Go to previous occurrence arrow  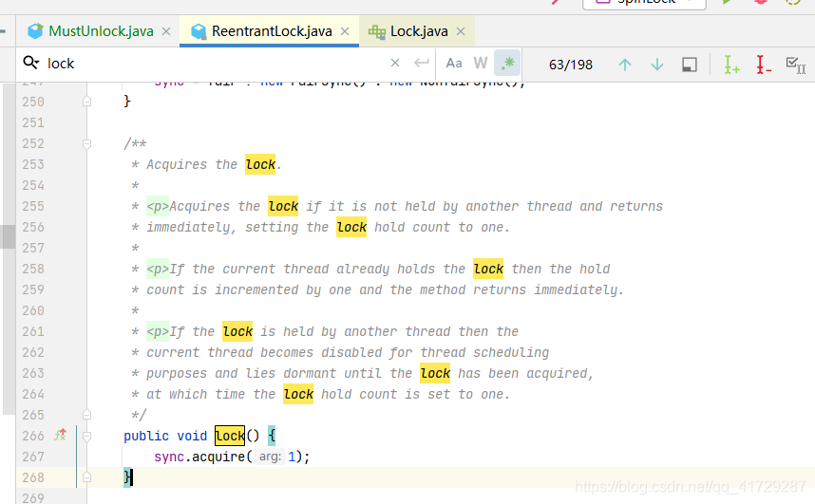[x=625, y=65]
